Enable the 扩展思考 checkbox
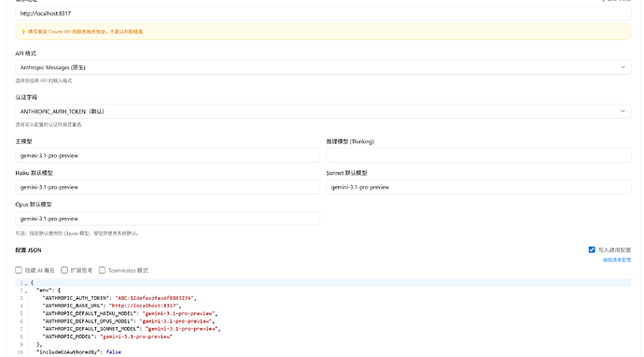 click(64, 270)
